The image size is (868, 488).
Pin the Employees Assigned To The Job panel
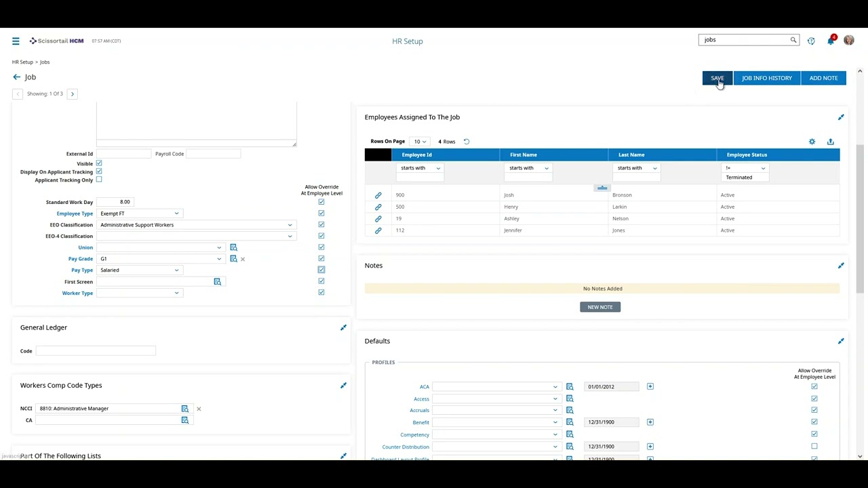point(841,117)
